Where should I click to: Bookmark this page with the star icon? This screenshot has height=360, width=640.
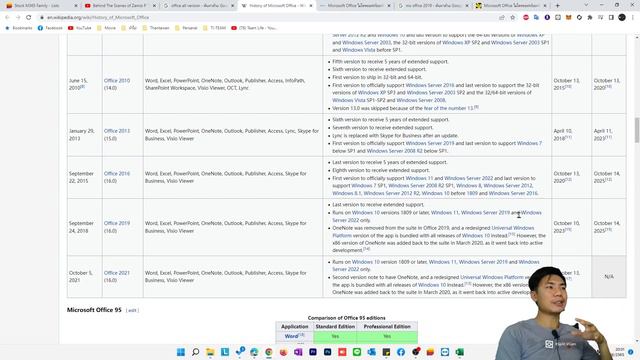click(x=513, y=18)
